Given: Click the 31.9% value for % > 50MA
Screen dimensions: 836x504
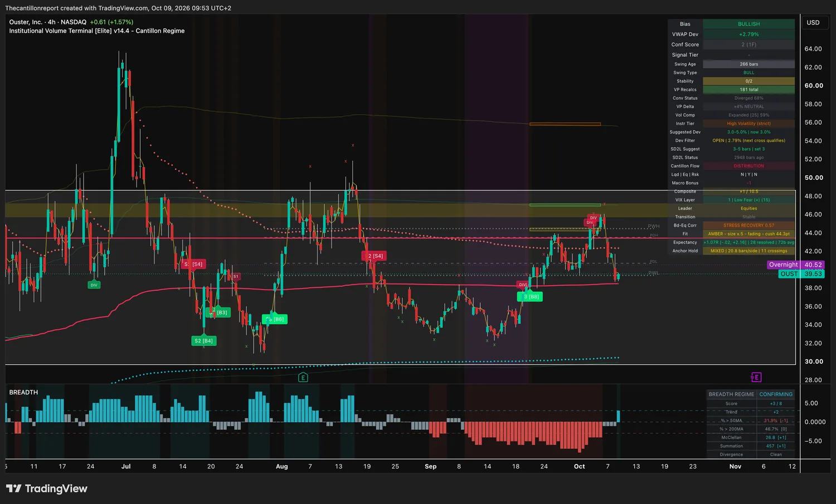Looking at the screenshot, I should pos(776,420).
